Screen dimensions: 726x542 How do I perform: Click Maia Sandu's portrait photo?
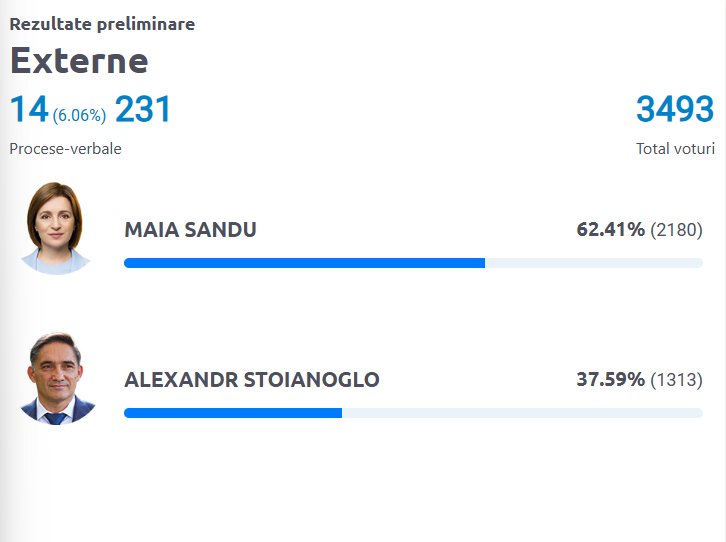click(x=56, y=229)
